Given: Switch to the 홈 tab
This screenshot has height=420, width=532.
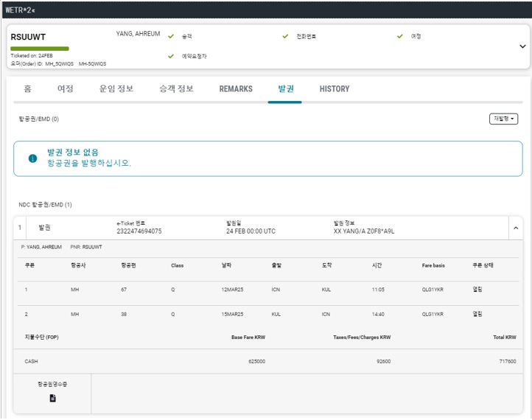Looking at the screenshot, I should [x=27, y=89].
